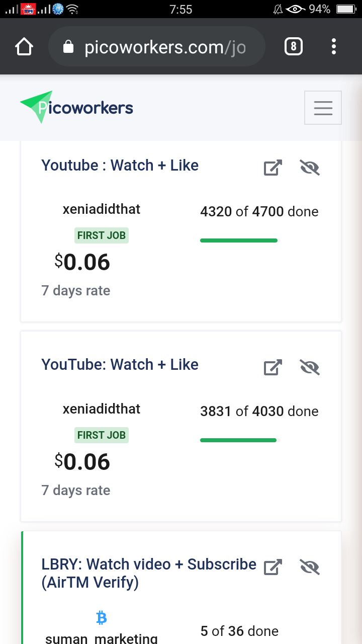The height and width of the screenshot is (644, 362).
Task: Tap the FIRST JOB badge in second card
Action: [102, 435]
